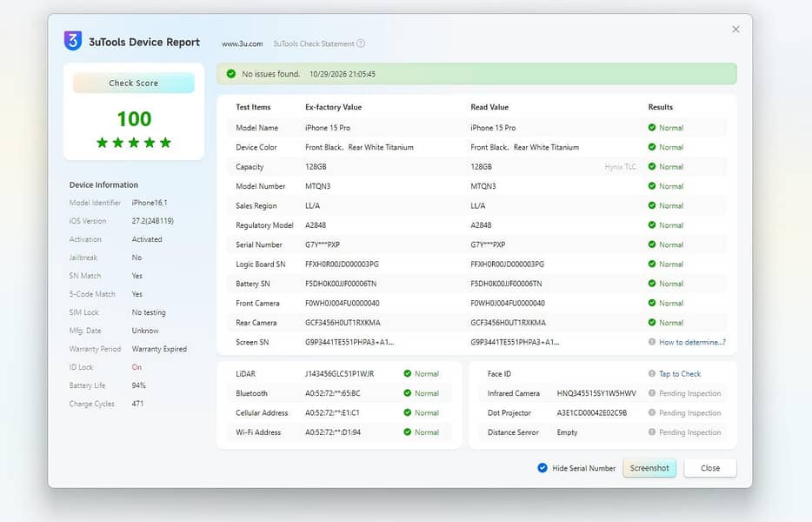Click the LiDAR Normal check icon

408,374
